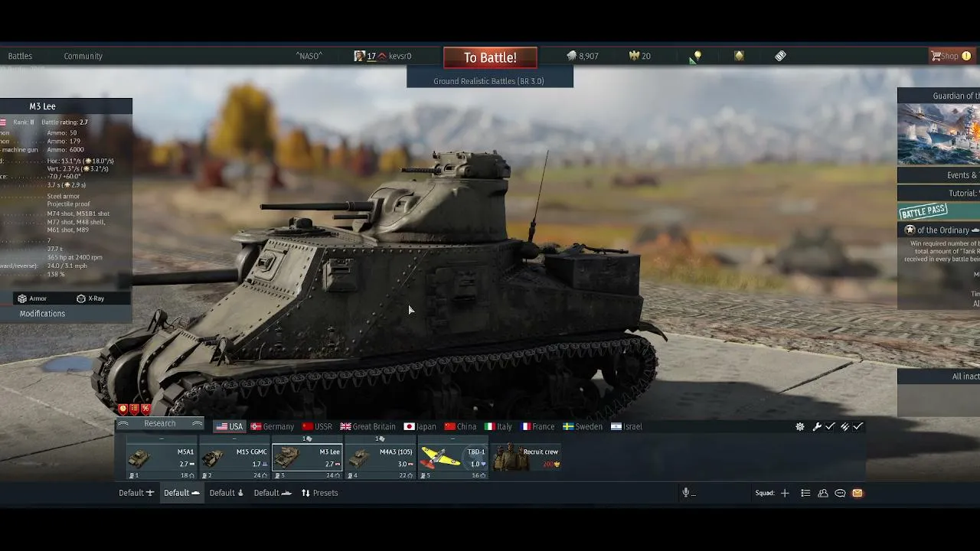Select the M15 CGMC vehicle slot
980x551 pixels.
click(234, 458)
